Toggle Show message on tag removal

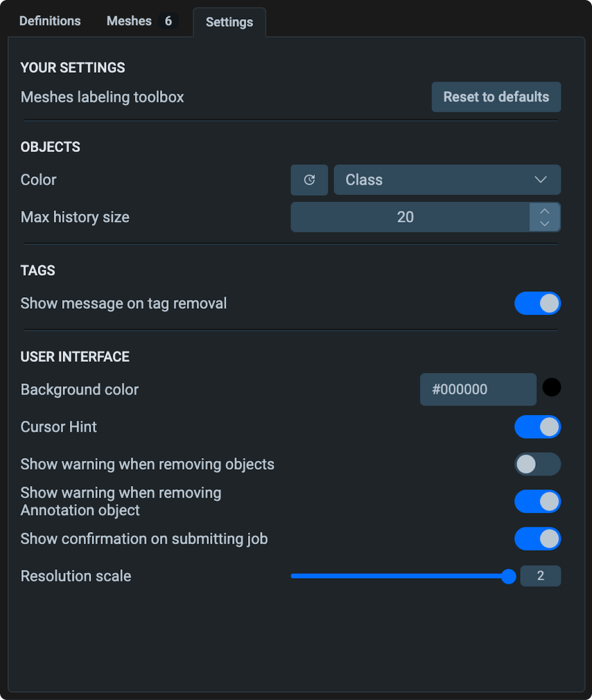538,304
